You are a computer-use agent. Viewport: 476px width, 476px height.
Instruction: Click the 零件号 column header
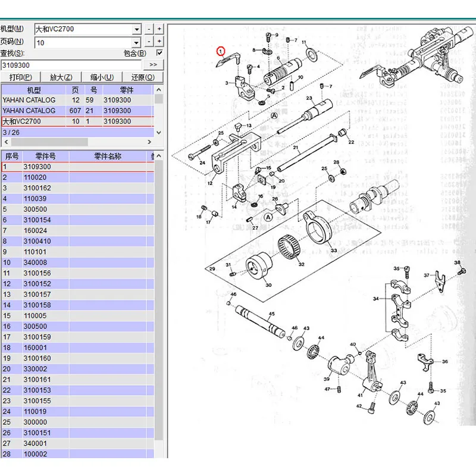pyautogui.click(x=46, y=156)
